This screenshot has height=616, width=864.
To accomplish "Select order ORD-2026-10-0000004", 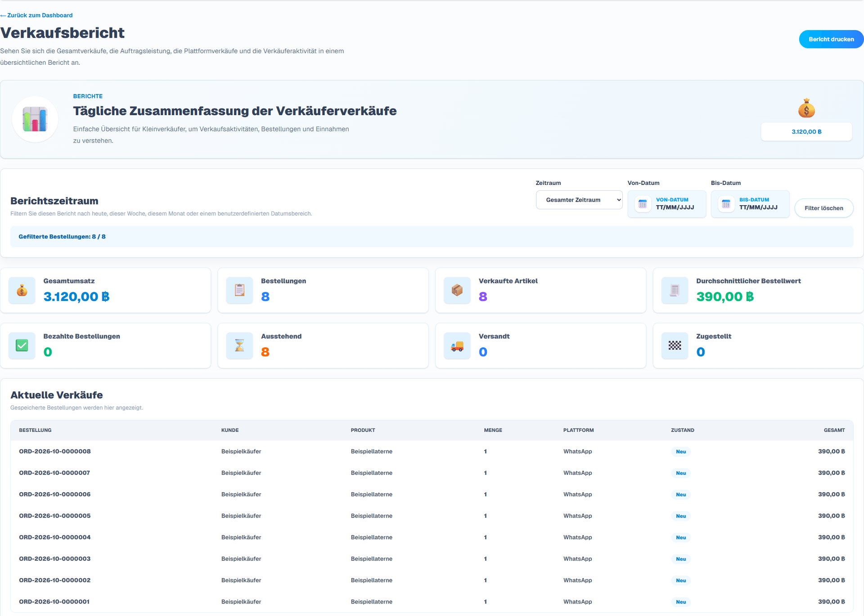I will tap(55, 537).
